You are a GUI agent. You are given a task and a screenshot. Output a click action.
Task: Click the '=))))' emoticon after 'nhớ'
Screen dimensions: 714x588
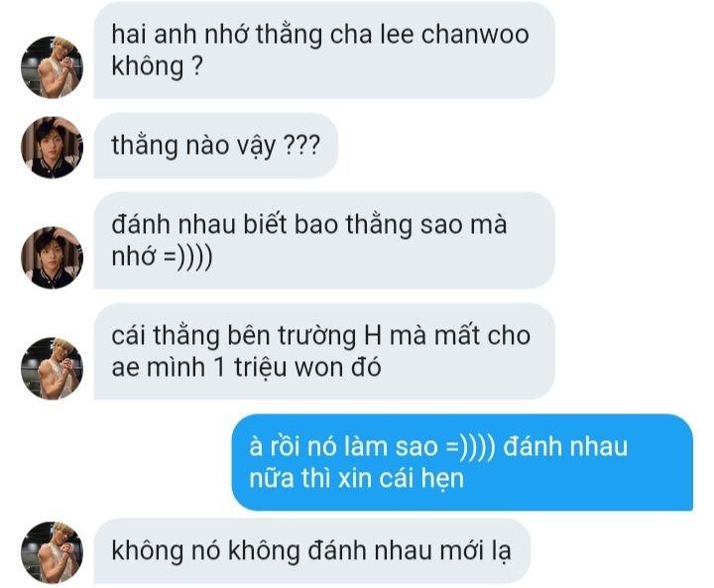click(187, 257)
